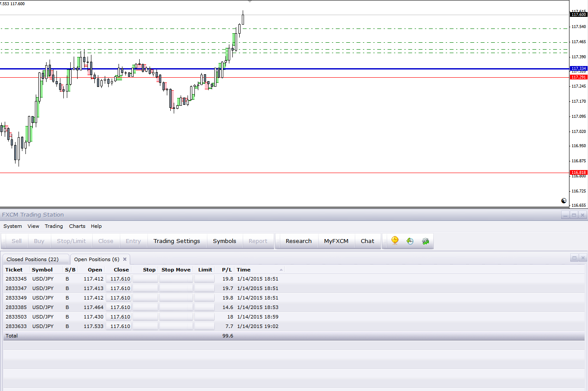Select ticket 2833349 in the positions table
The height and width of the screenshot is (391, 588).
pos(16,298)
